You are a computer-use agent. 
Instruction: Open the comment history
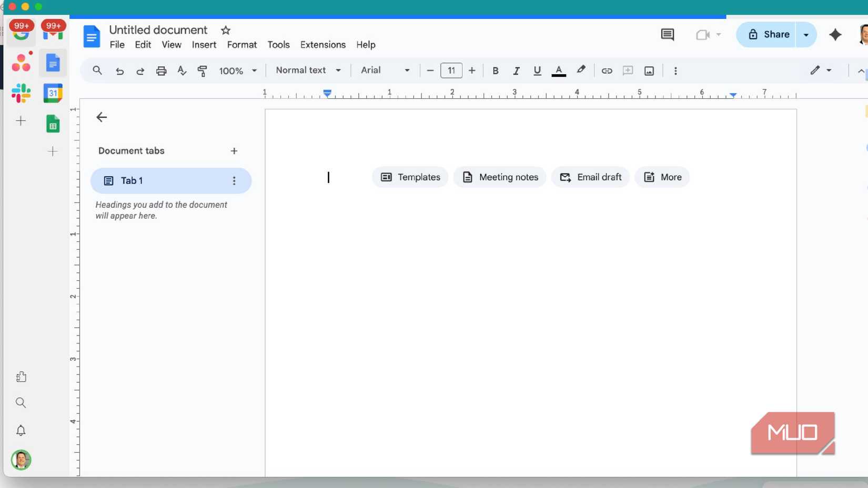tap(667, 35)
